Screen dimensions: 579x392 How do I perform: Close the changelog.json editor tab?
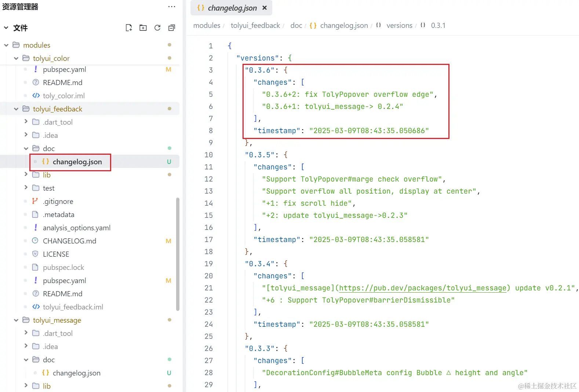point(265,8)
